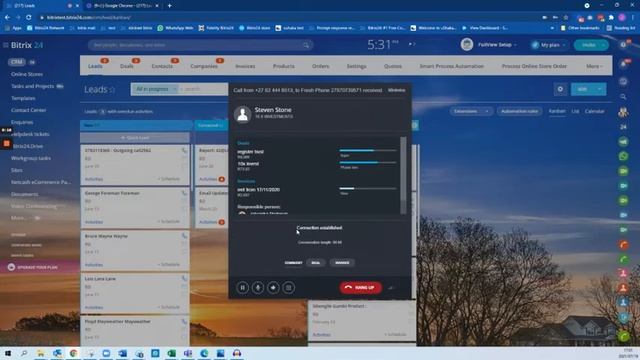Open the green megaphone chat in sidebar

(x=623, y=141)
